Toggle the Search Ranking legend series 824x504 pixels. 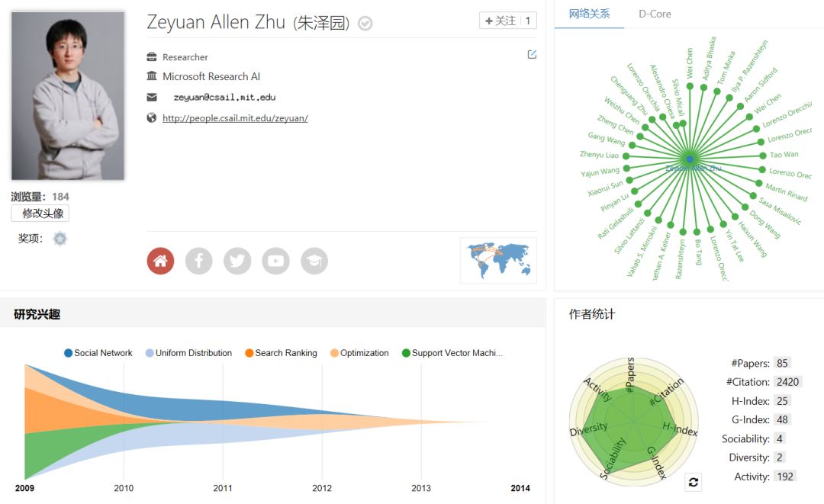[x=281, y=353]
